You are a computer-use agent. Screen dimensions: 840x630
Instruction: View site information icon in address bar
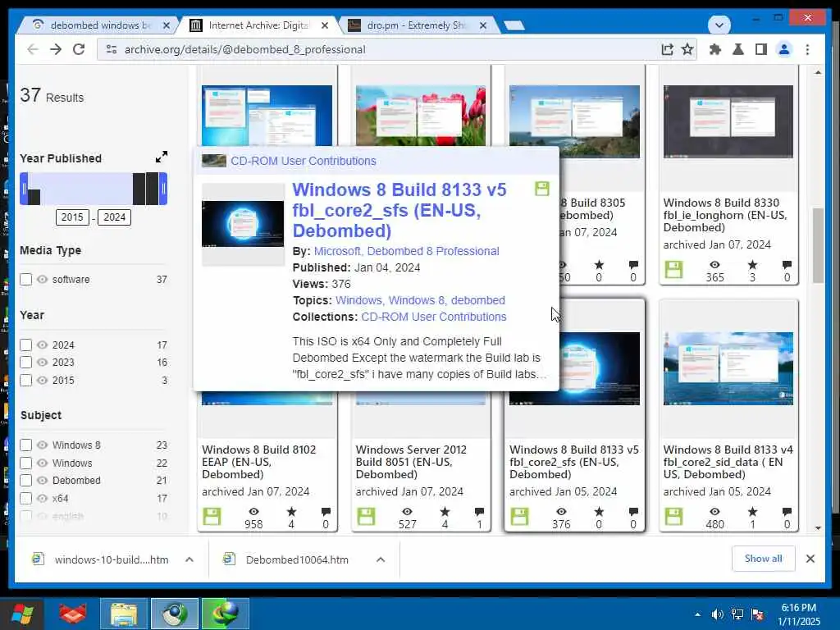(112, 49)
